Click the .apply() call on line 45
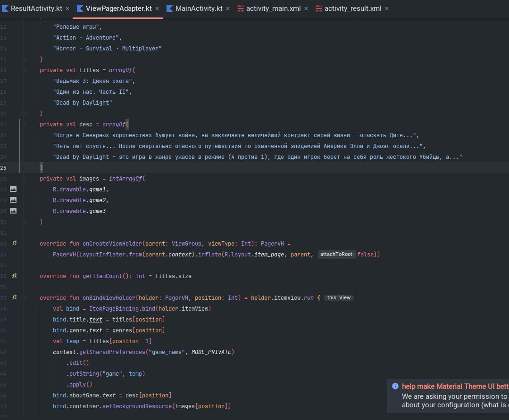This screenshot has width=509, height=420. 79,385
